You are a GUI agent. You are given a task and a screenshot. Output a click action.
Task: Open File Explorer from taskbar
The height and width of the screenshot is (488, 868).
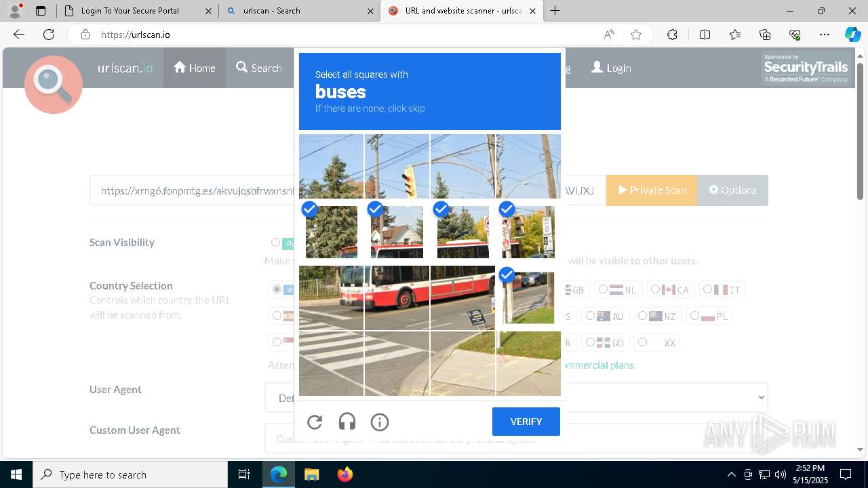coord(311,474)
